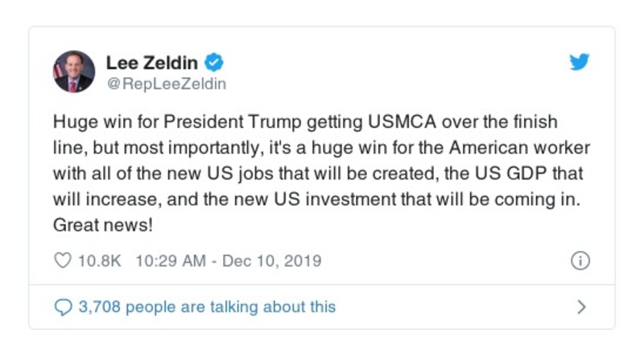Open "3,708 people are talking about this"
This screenshot has height=358, width=644.
[x=206, y=307]
